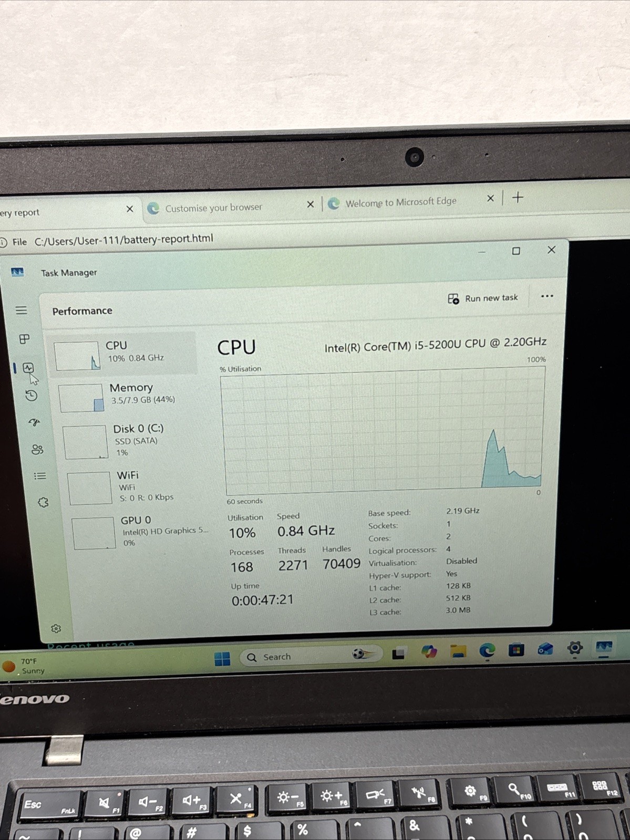
Task: Click the Virtualisation Disabled value
Action: tap(461, 561)
